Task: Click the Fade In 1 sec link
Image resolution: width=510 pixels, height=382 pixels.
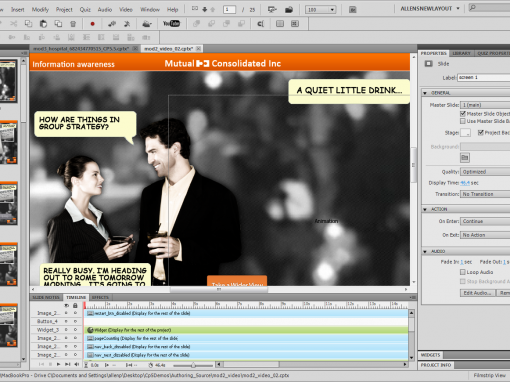Action: pyautogui.click(x=462, y=262)
